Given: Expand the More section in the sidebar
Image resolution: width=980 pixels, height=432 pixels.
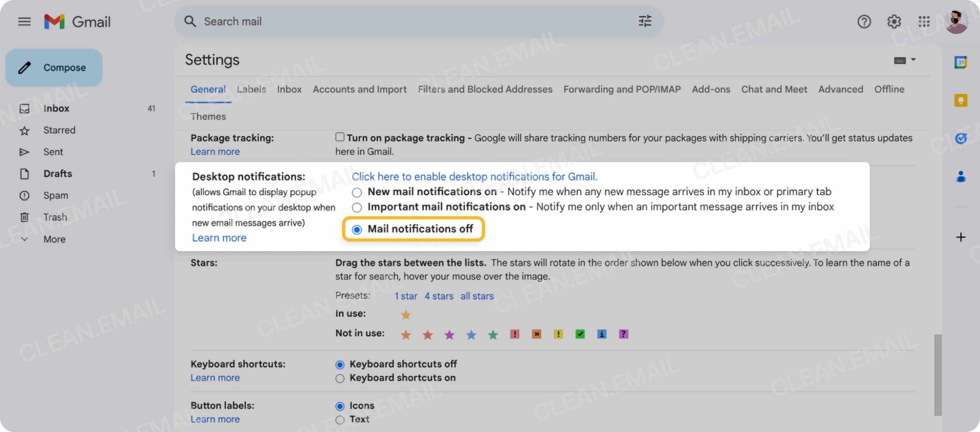Looking at the screenshot, I should pos(54,239).
